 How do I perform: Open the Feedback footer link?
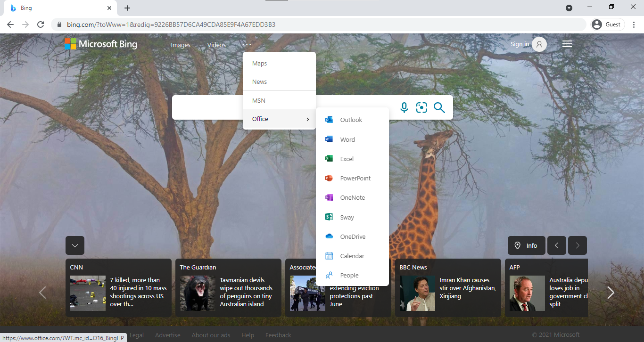point(278,335)
